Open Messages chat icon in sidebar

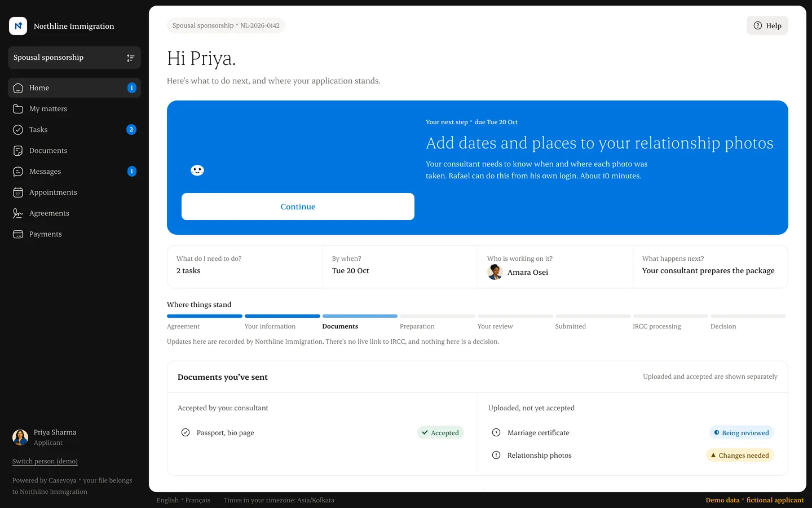point(18,172)
